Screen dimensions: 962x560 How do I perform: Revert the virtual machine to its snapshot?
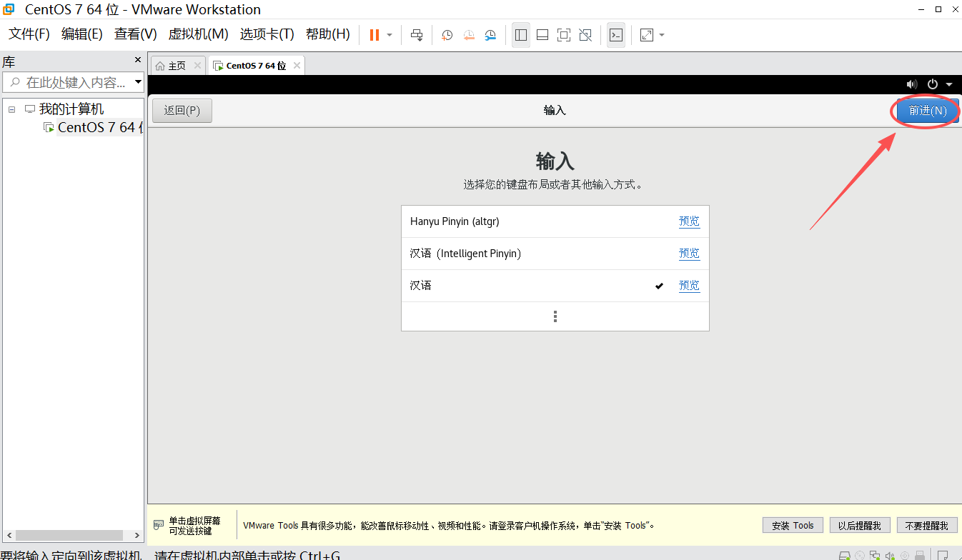469,35
